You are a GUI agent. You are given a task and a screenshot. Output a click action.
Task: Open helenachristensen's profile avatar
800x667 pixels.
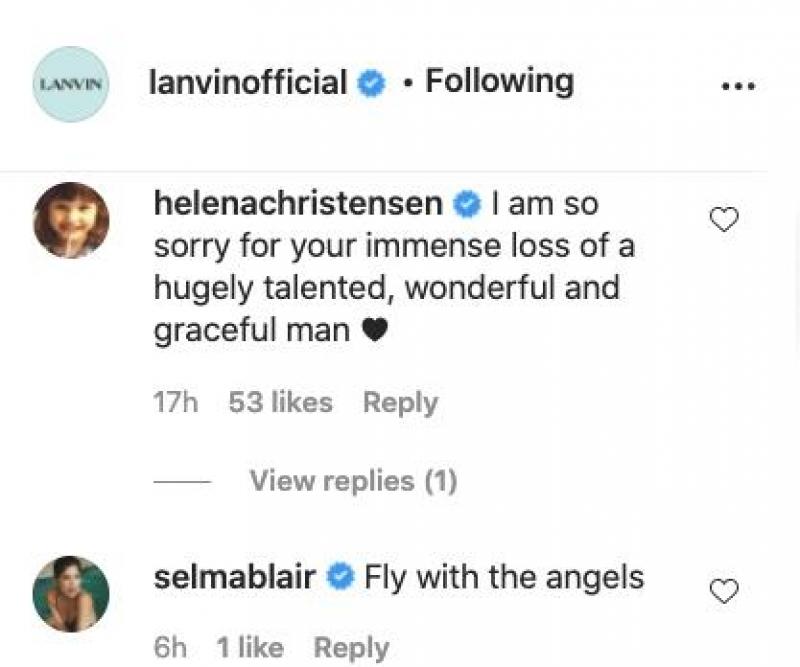(x=70, y=220)
